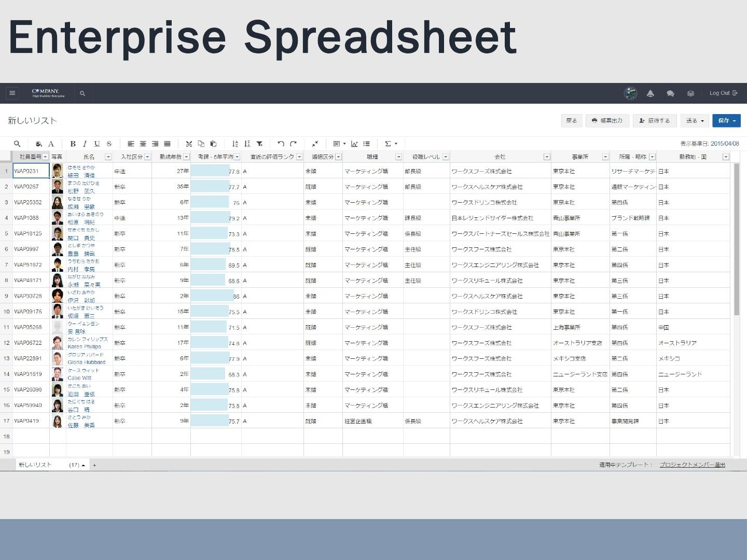Toggle strikethrough text formatting
The height and width of the screenshot is (560, 747).
(109, 144)
